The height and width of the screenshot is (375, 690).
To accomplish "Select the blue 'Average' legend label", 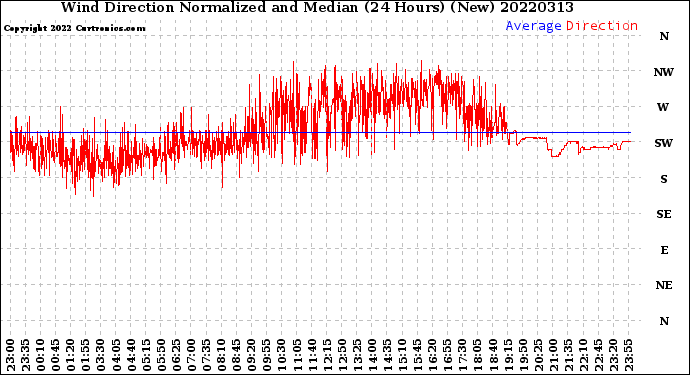I will [533, 26].
